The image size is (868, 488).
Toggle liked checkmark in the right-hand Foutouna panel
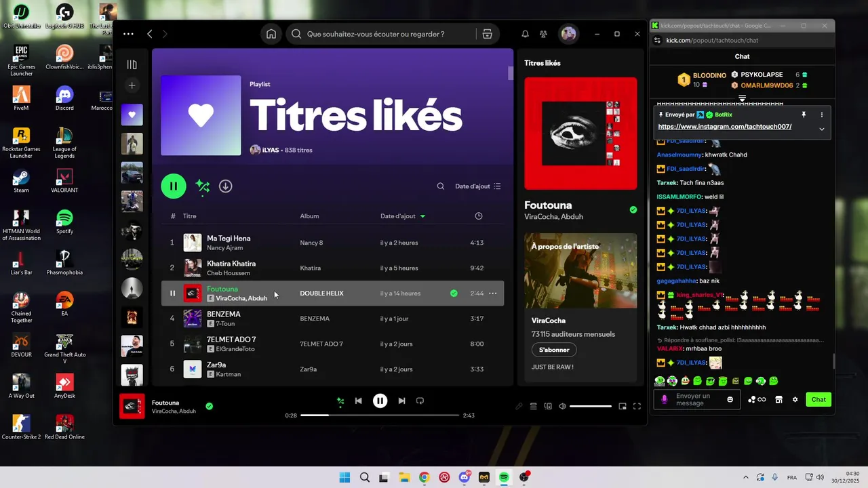pyautogui.click(x=633, y=210)
